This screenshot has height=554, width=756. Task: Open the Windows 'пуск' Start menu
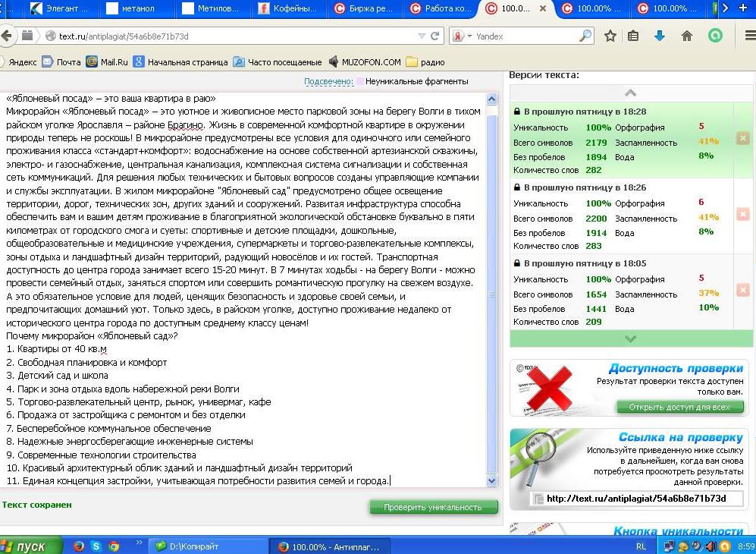pos(30,546)
